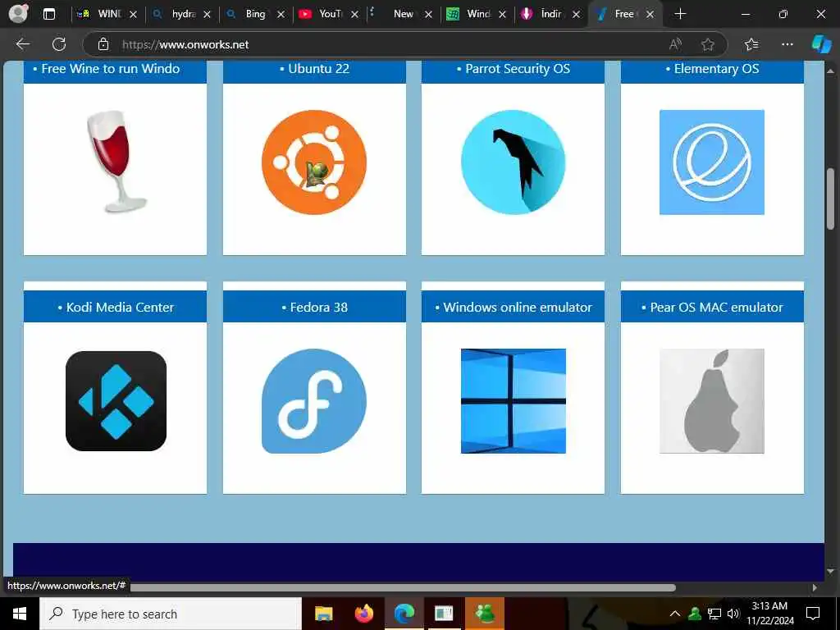Click the vertical scrollbar thumb
Screen dimensions: 840x630
(830, 199)
